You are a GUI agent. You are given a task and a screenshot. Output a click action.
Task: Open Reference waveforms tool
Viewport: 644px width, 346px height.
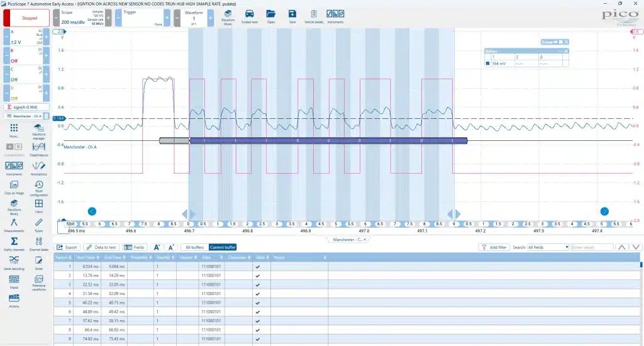(38, 282)
